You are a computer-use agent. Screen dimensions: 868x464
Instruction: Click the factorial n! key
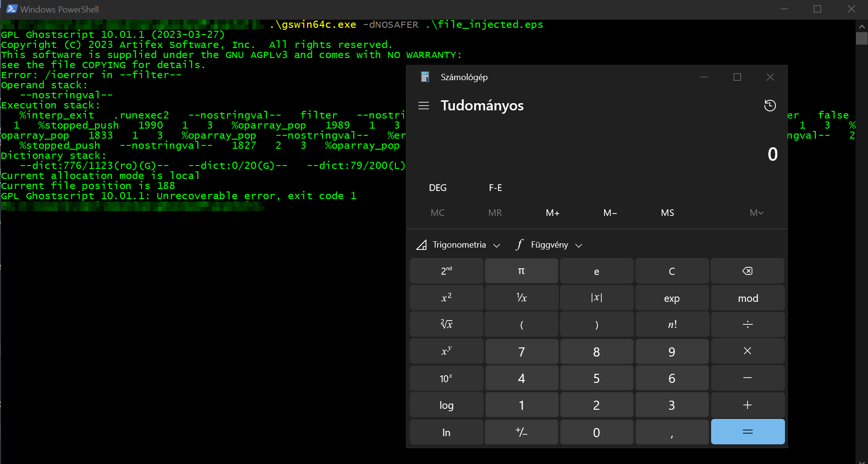672,325
